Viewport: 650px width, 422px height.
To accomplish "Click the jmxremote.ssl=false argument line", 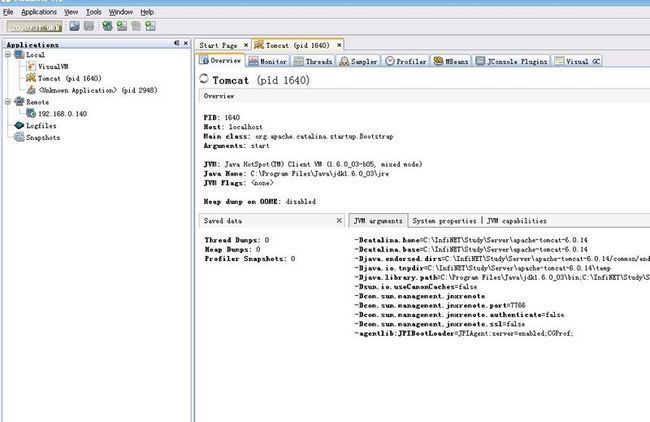I will click(x=439, y=324).
